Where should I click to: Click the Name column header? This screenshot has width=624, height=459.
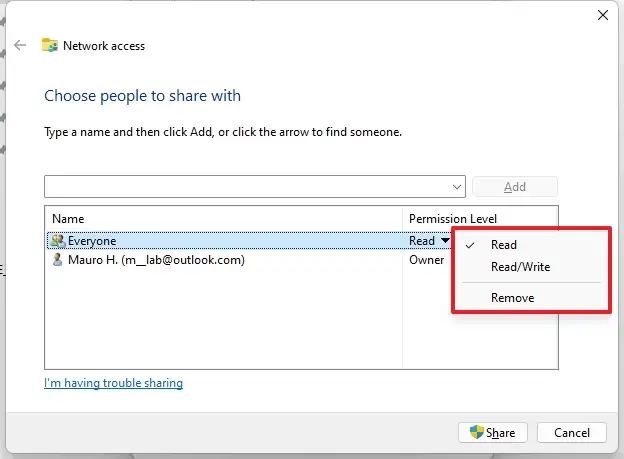(68, 219)
